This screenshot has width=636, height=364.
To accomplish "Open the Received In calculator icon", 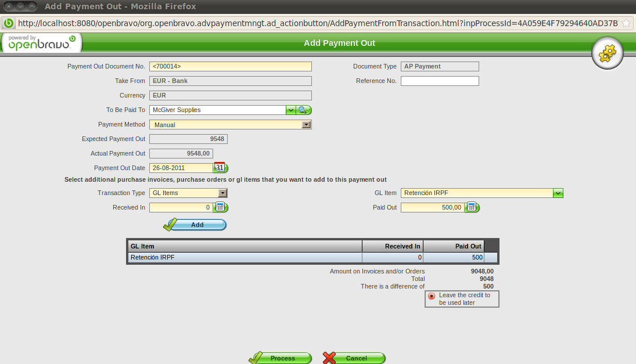I will (221, 207).
